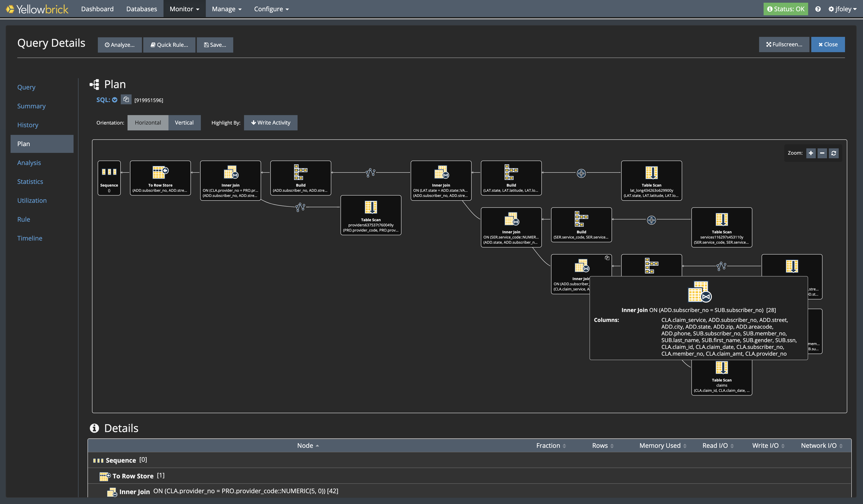863x504 pixels.
Task: Select the Sequence node in plan diagram
Action: (109, 178)
